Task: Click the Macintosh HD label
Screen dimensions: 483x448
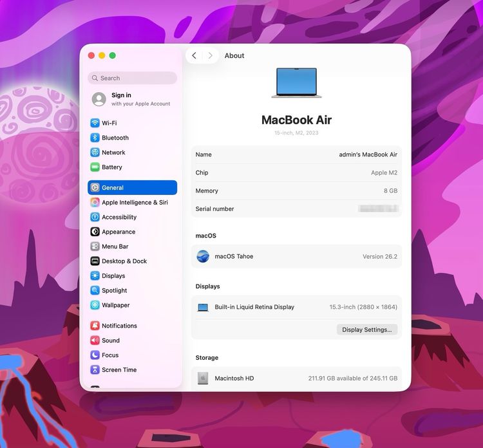Action: point(234,378)
